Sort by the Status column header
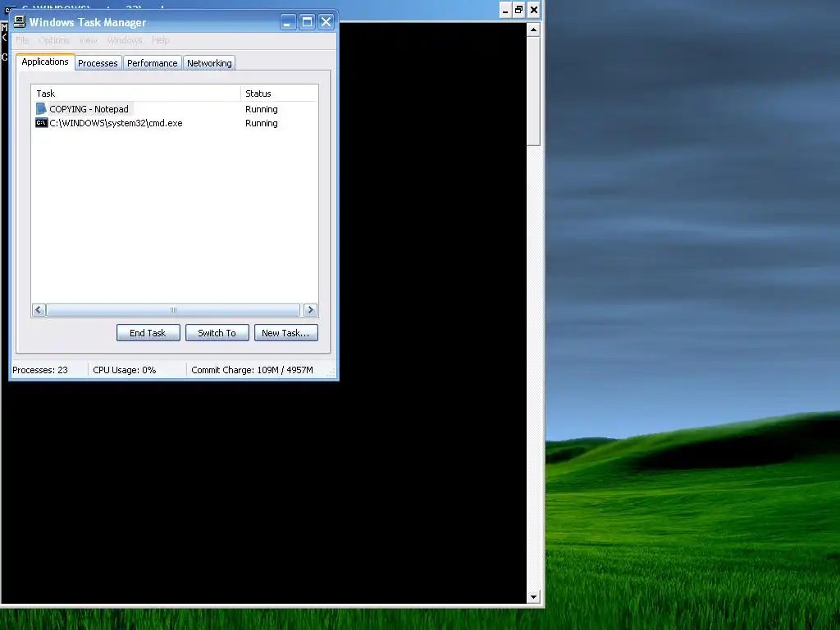The height and width of the screenshot is (630, 840). tap(279, 94)
